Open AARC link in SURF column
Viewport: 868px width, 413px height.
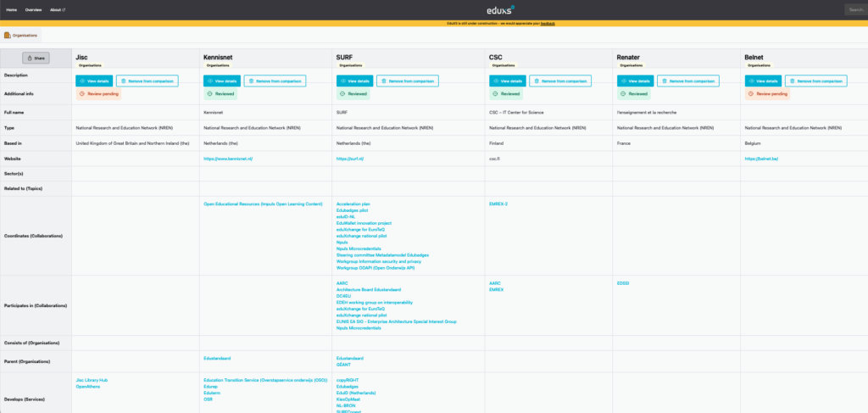341,283
